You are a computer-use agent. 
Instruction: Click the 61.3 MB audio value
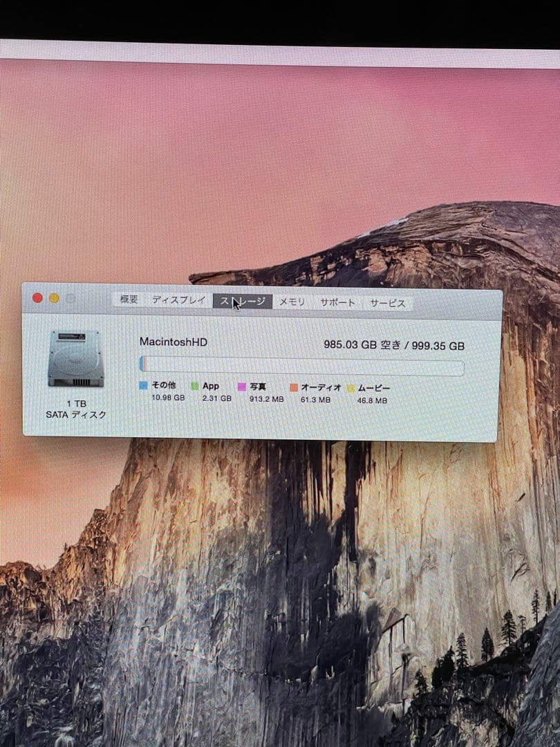315,399
